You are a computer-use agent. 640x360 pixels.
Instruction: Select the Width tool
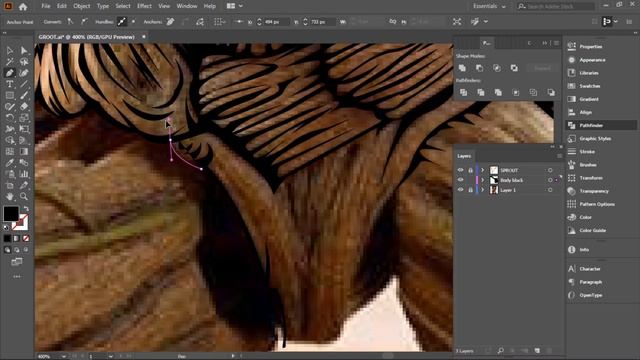click(10, 129)
